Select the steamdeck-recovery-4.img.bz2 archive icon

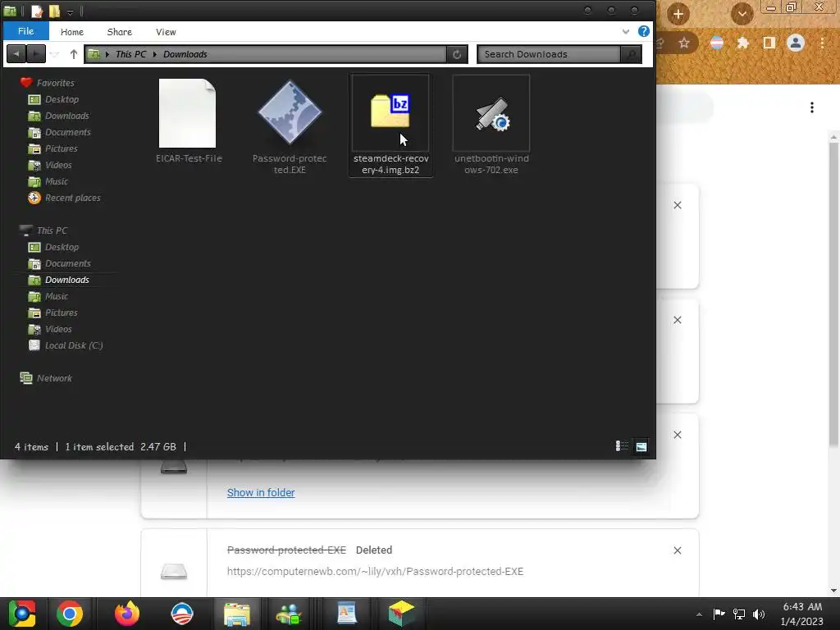(x=390, y=111)
